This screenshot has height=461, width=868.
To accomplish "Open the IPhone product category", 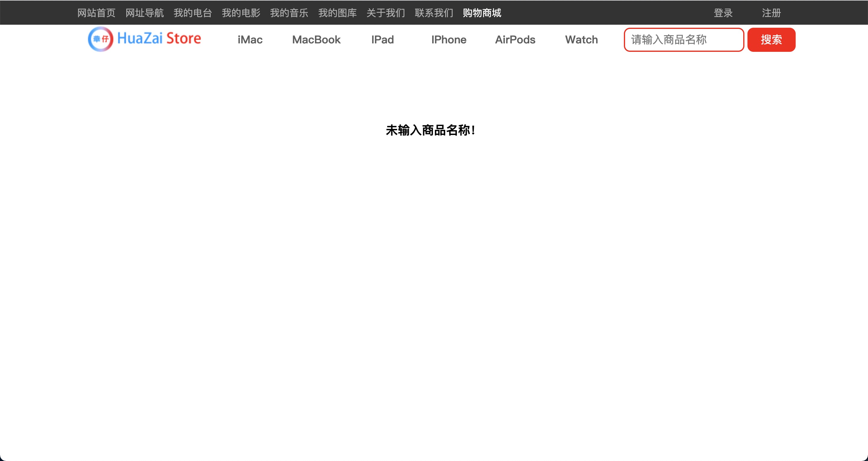I will point(449,40).
